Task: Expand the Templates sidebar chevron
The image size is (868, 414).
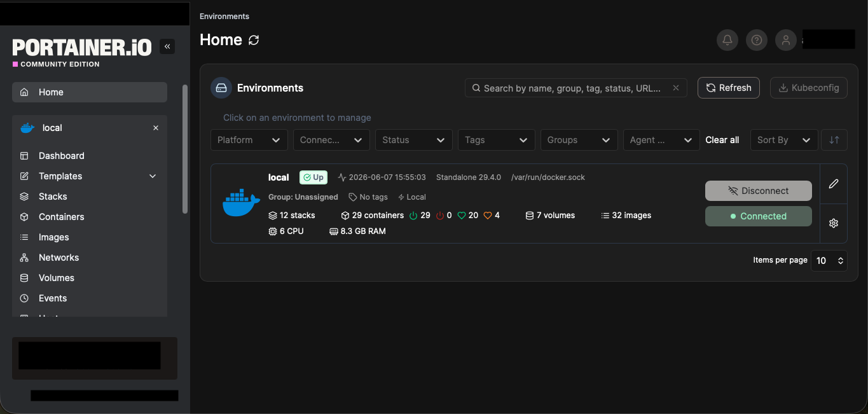Action: click(153, 176)
